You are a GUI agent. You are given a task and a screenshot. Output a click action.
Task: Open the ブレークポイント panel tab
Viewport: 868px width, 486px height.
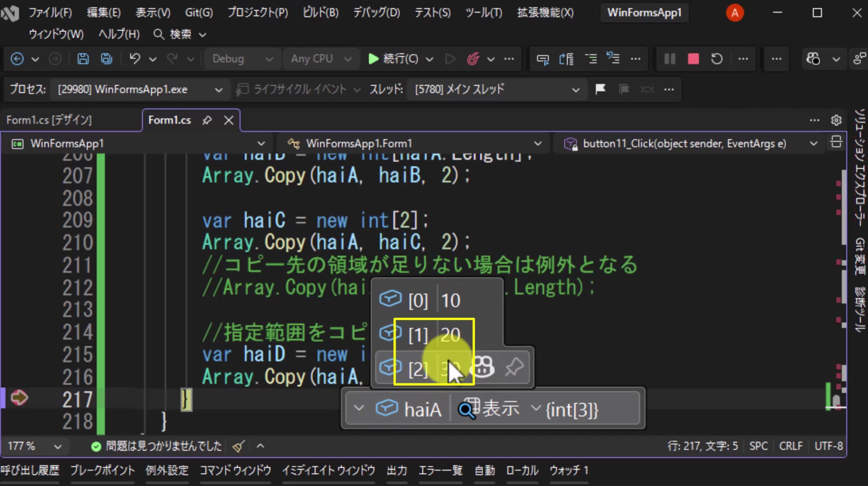click(x=102, y=471)
